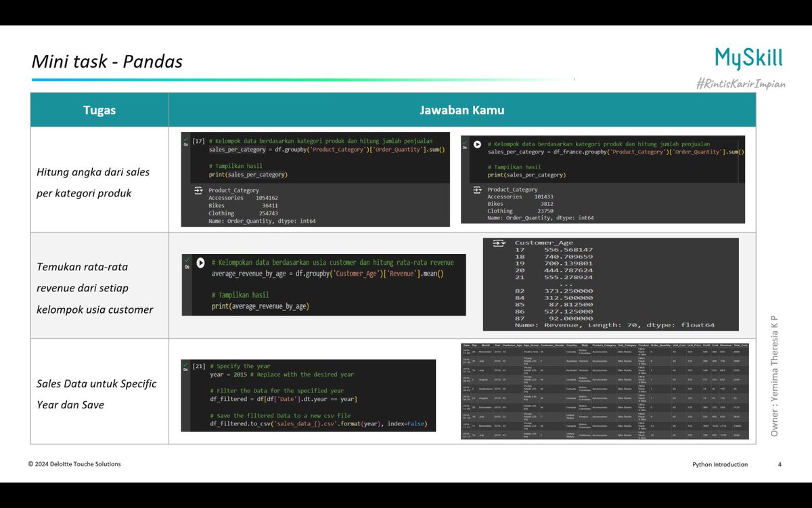Run the average_revenue_by_age code cell
Image resolution: width=812 pixels, height=508 pixels.
point(200,262)
